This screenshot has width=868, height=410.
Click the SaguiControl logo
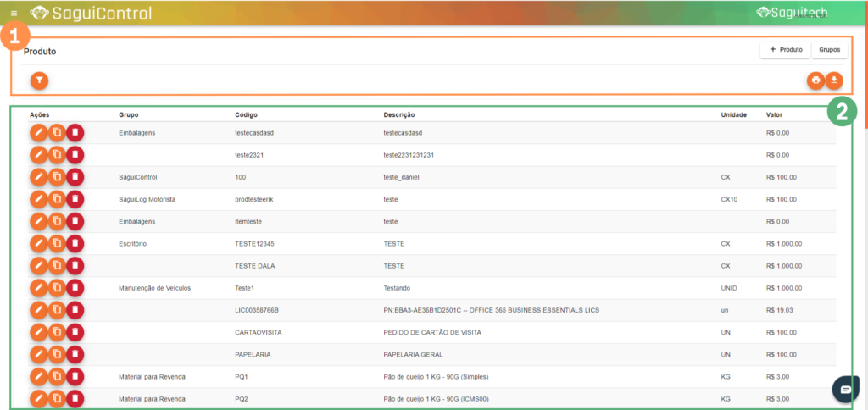pos(91,14)
